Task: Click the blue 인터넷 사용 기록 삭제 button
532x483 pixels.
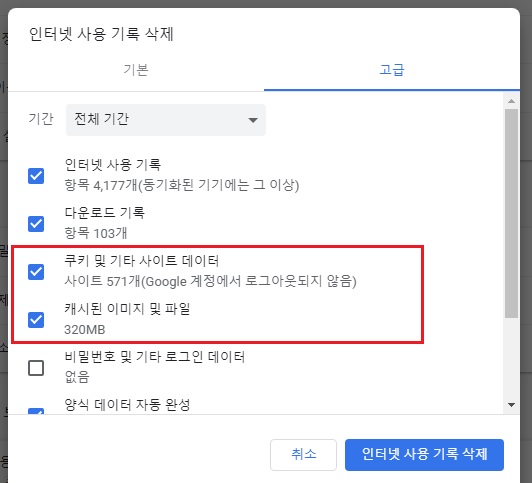Action: point(424,454)
